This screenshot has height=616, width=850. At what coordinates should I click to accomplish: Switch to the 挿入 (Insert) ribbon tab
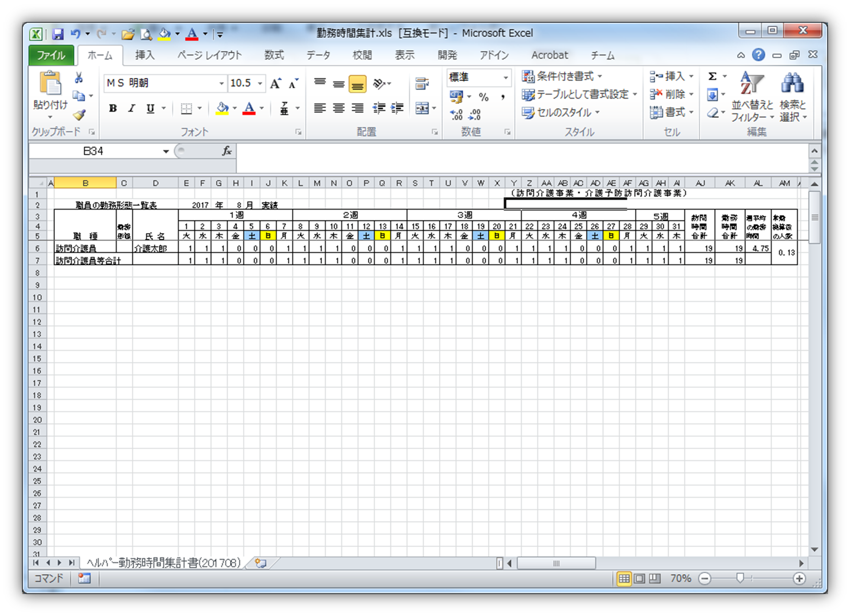point(145,55)
